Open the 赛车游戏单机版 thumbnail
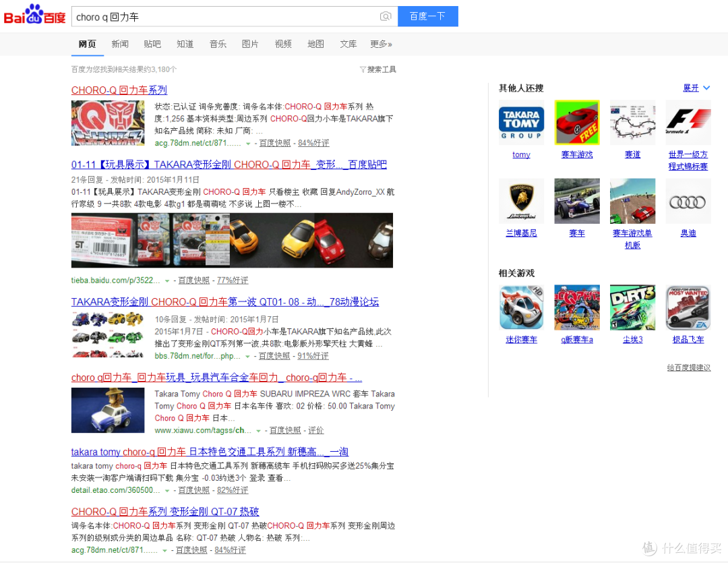The height and width of the screenshot is (563, 728). [x=632, y=201]
